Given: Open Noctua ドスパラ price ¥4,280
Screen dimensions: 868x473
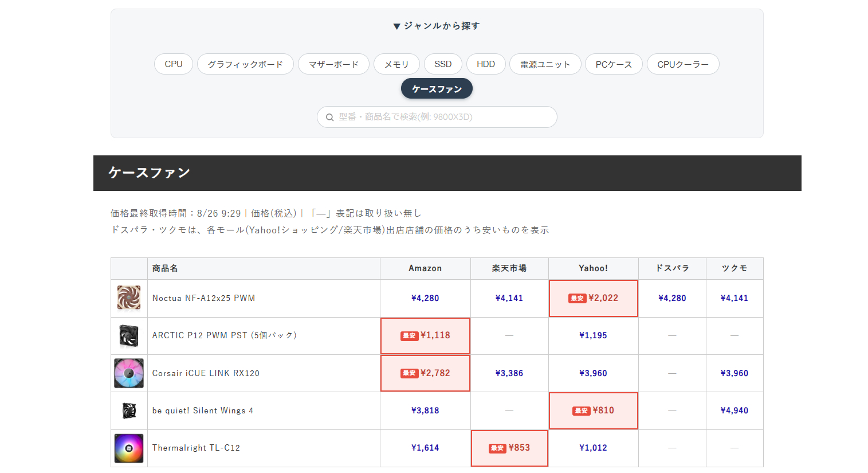Looking at the screenshot, I should [672, 298].
